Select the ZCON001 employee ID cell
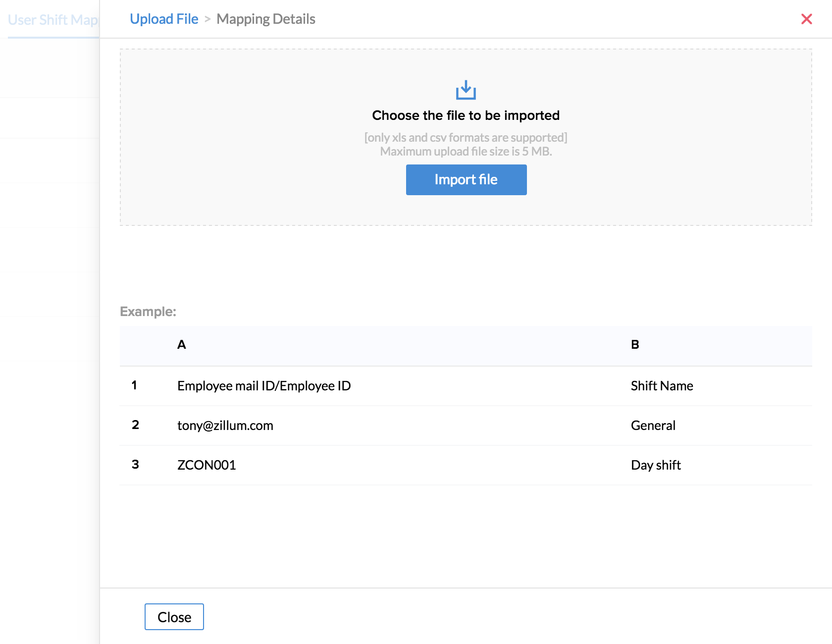 pos(207,465)
